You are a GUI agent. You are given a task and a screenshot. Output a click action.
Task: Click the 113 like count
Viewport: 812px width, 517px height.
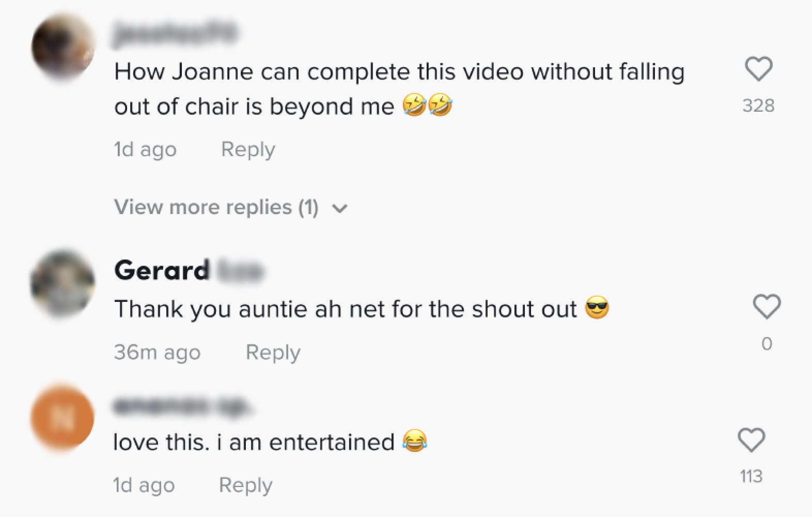tap(751, 476)
